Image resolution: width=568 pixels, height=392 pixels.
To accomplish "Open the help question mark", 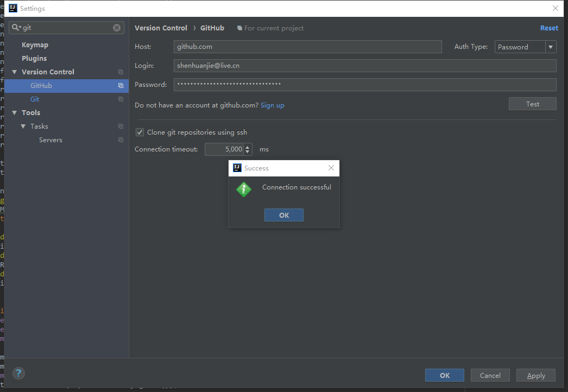I will (18, 373).
